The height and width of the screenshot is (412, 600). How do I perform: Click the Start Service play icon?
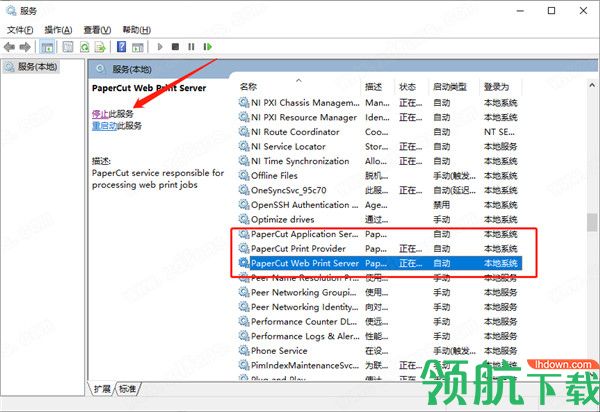[160, 47]
